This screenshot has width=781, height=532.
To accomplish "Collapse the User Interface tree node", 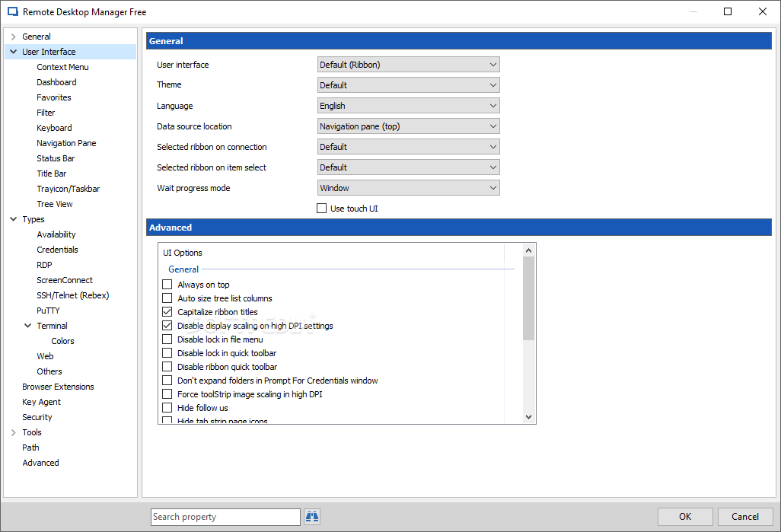I will [14, 51].
